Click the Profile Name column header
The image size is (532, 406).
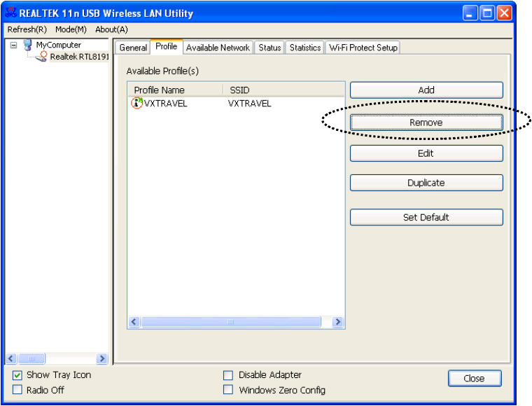176,90
